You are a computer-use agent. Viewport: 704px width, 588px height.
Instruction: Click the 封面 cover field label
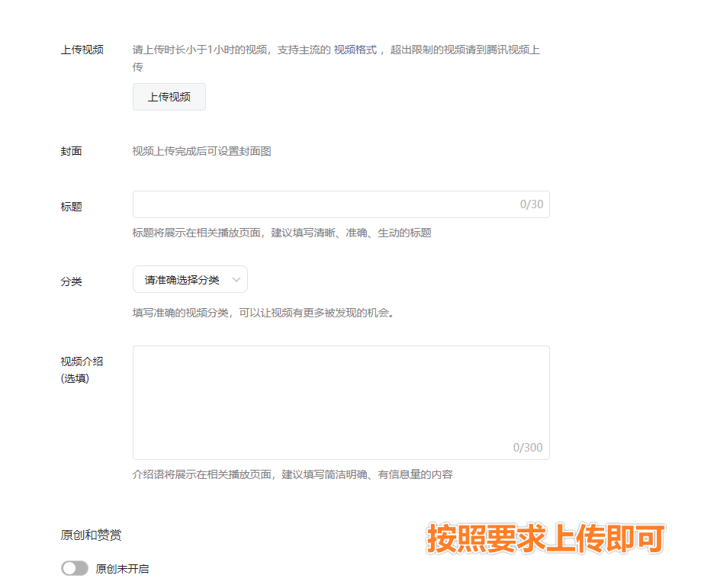[72, 151]
